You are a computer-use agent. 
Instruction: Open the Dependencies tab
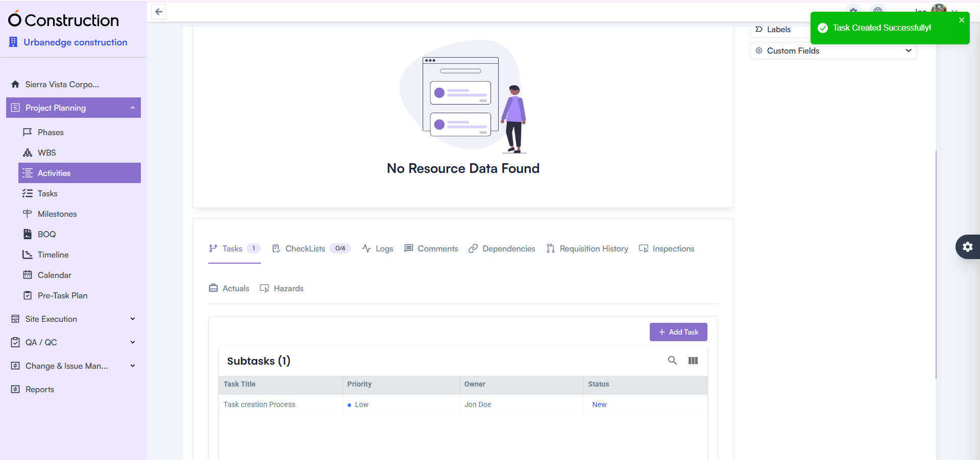pos(508,249)
